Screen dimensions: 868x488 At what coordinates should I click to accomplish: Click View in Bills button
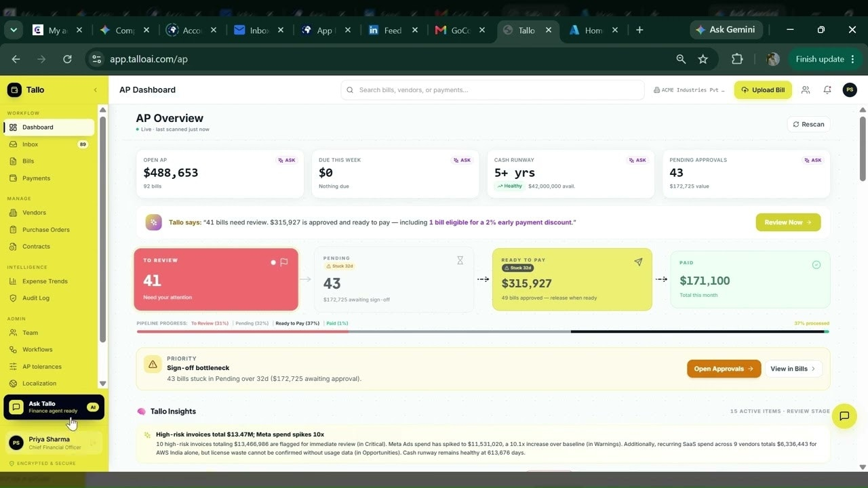793,369
